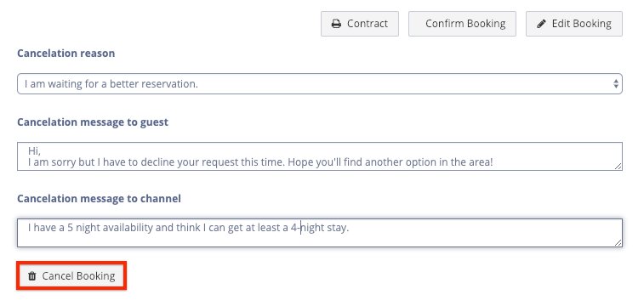
Task: Click the up-down arrows on cancelation reason select
Action: 616,83
